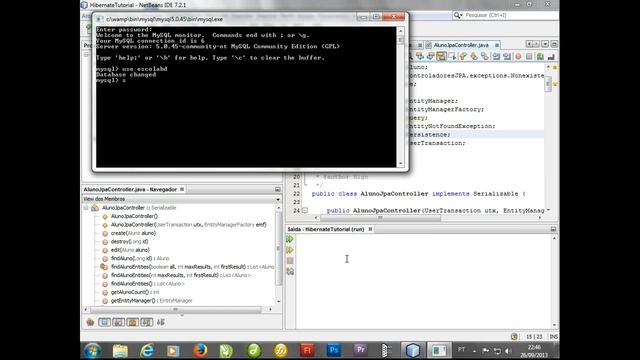The image size is (640, 360).
Task: Click horizontal scrollbar of code editor
Action: 380,218
